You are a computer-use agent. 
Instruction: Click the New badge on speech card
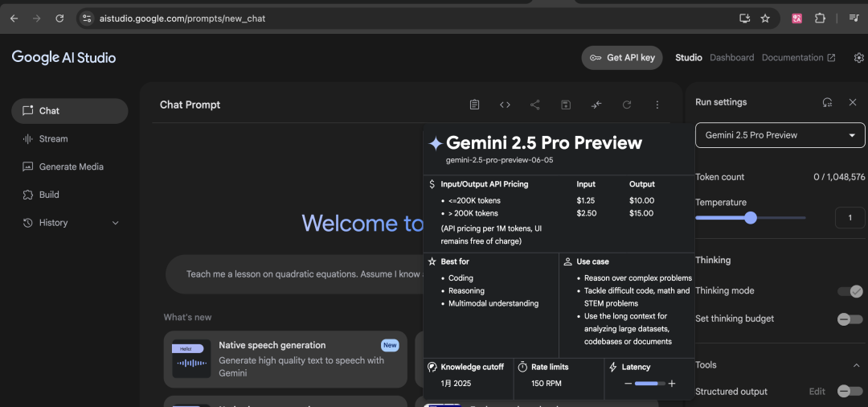point(391,345)
